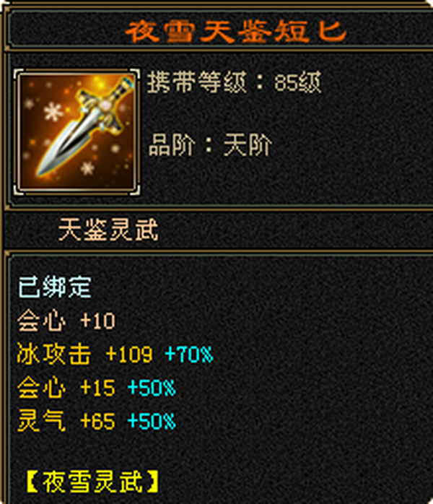The width and height of the screenshot is (433, 504).
Task: Click the dagger item icon
Action: click(x=76, y=132)
